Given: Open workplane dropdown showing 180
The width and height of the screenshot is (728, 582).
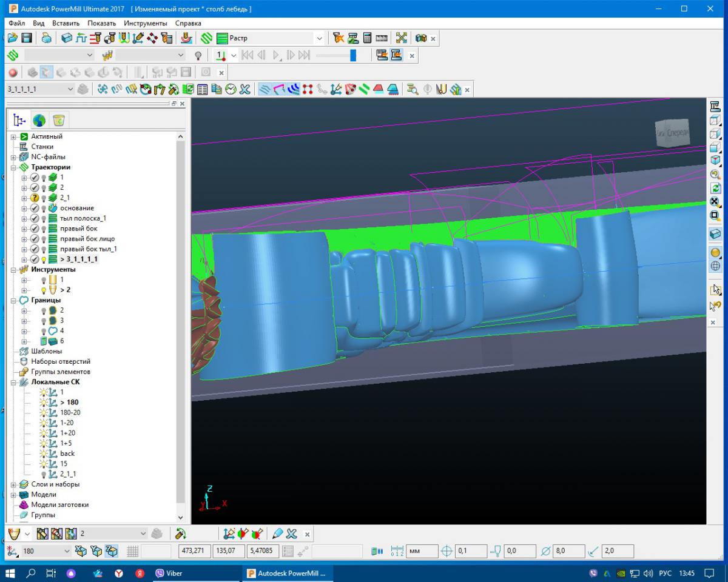Looking at the screenshot, I should [67, 552].
